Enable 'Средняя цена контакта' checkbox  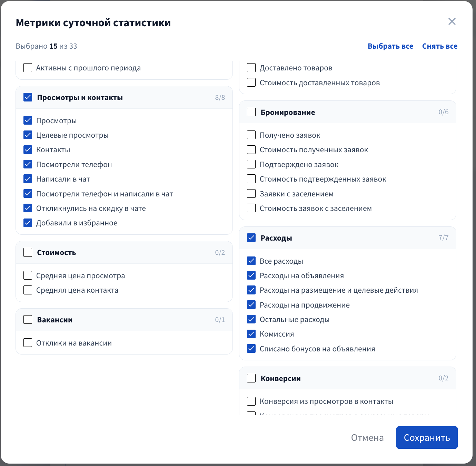(x=28, y=290)
